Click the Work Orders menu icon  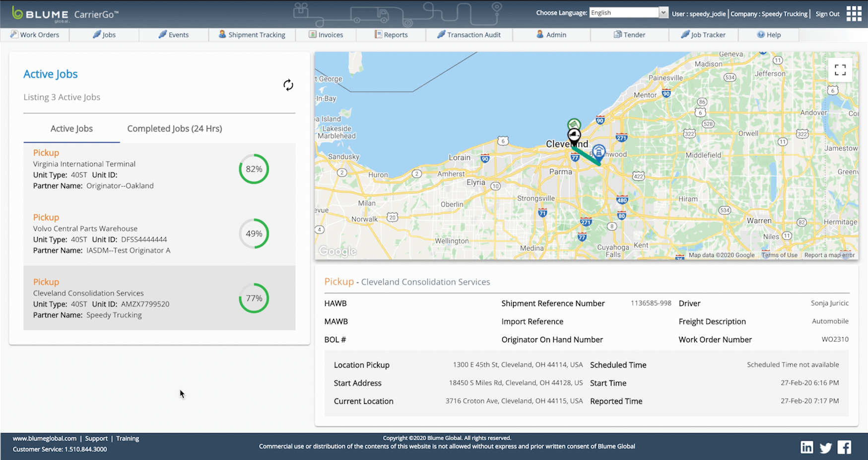tap(14, 34)
